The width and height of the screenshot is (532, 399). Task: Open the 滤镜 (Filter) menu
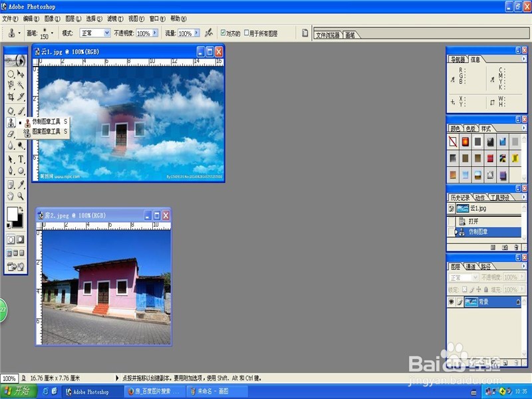pos(115,19)
